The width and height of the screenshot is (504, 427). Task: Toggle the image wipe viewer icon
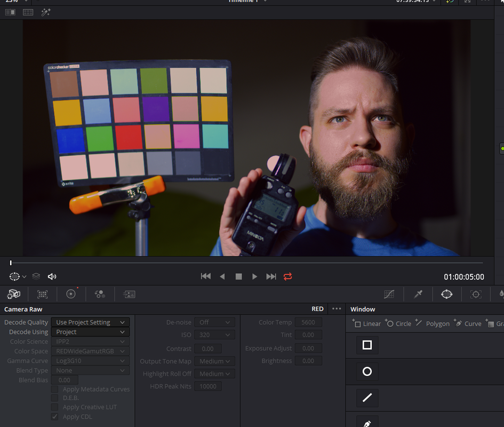[x=10, y=12]
